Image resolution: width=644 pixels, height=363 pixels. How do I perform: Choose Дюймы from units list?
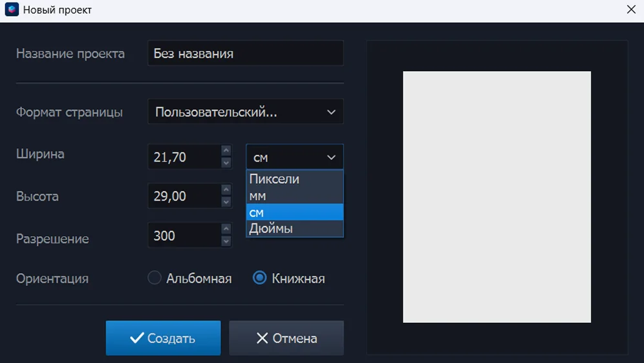tap(294, 228)
